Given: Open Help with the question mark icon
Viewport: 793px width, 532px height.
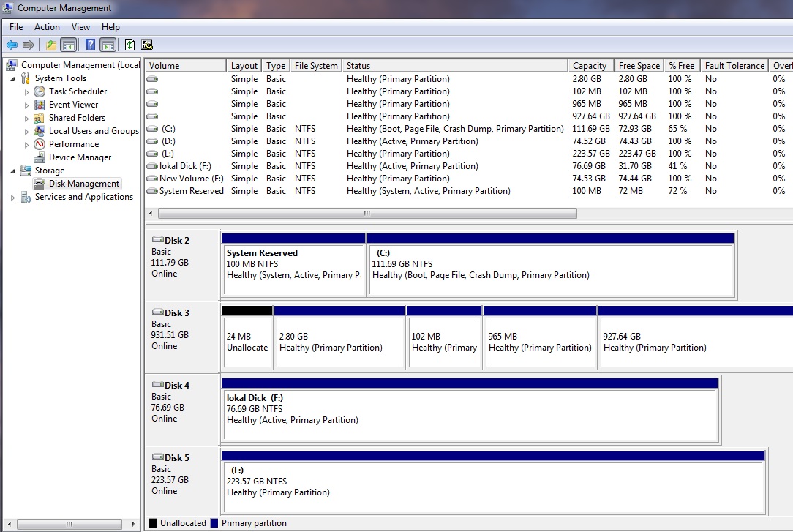Looking at the screenshot, I should 90,45.
